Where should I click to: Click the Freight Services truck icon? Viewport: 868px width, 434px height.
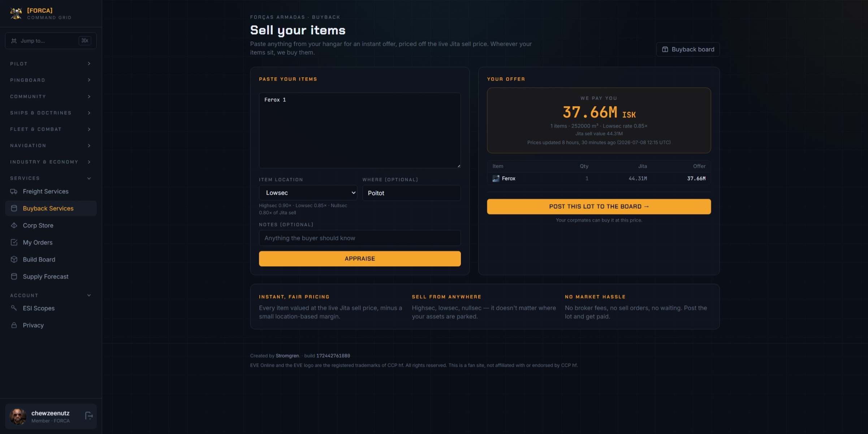pyautogui.click(x=14, y=192)
